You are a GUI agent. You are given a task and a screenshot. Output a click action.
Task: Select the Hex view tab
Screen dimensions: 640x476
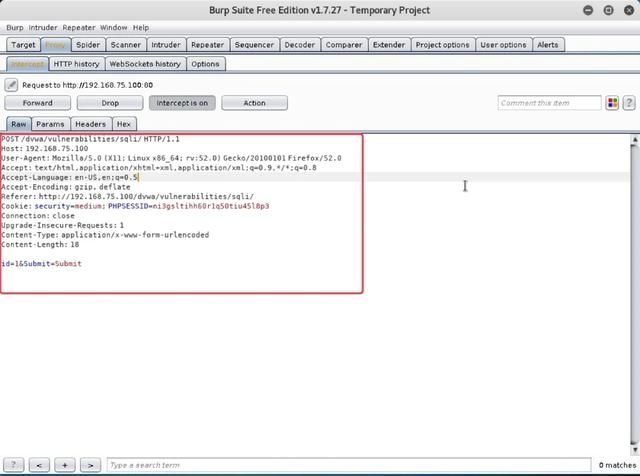pos(124,124)
